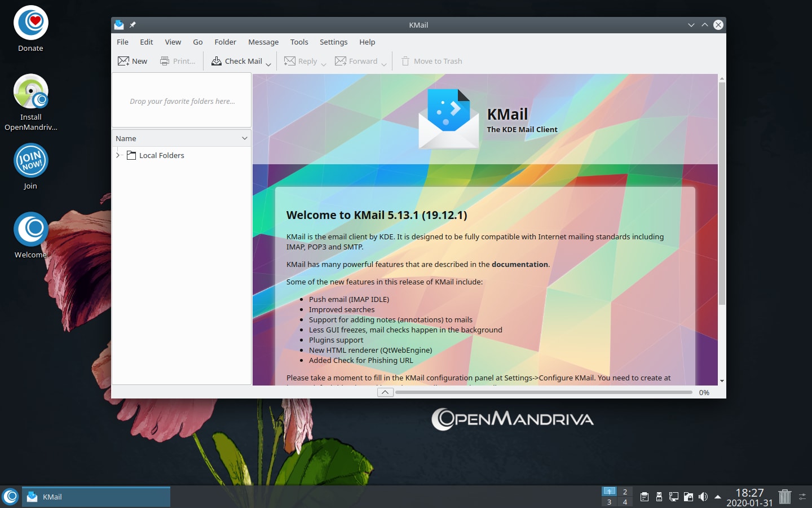Show hidden system tray icons arrow
This screenshot has height=508, width=812.
tap(718, 497)
